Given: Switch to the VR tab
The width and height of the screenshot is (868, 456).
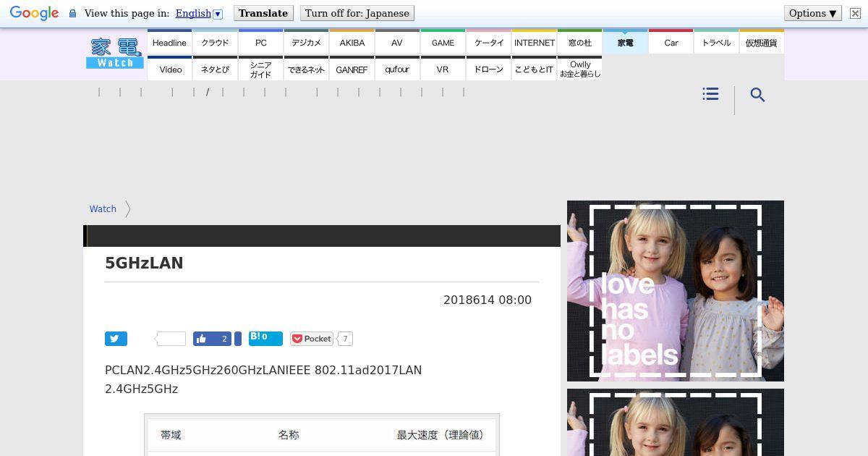Looking at the screenshot, I should 443,69.
